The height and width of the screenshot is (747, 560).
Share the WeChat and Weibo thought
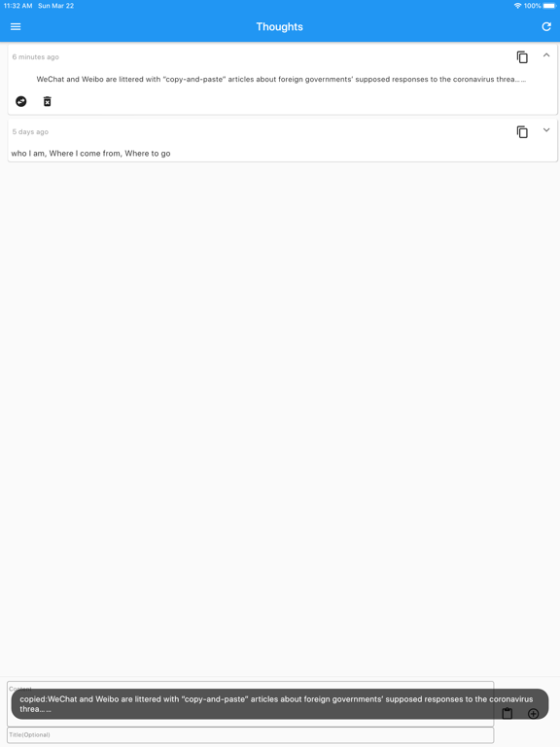coord(21,101)
